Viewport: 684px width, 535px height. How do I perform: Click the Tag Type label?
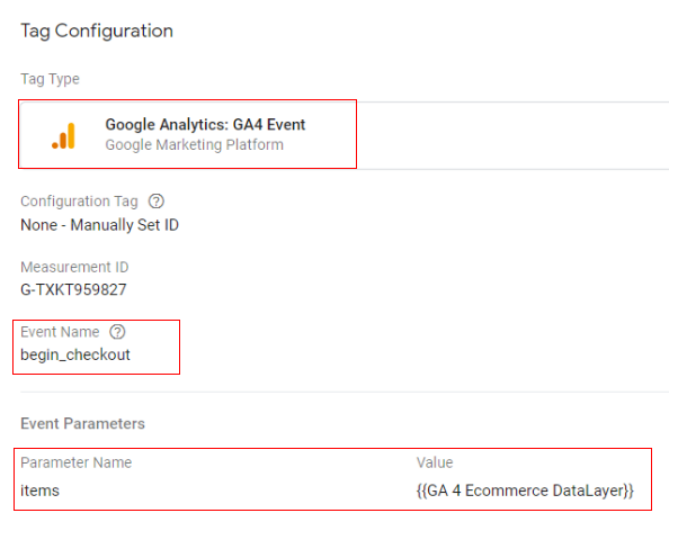point(50,79)
